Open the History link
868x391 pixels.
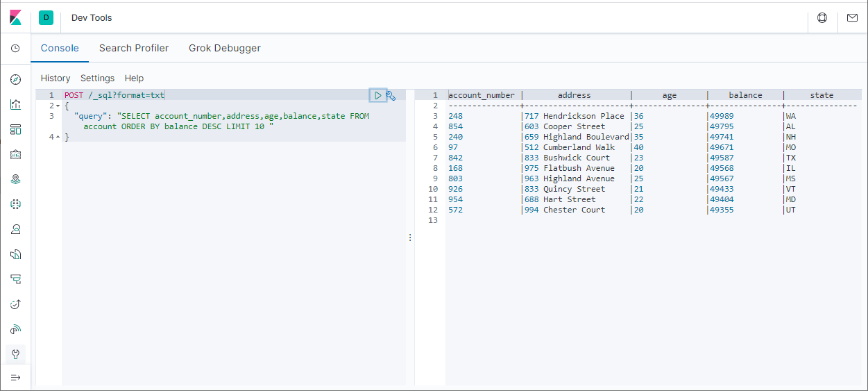point(56,78)
